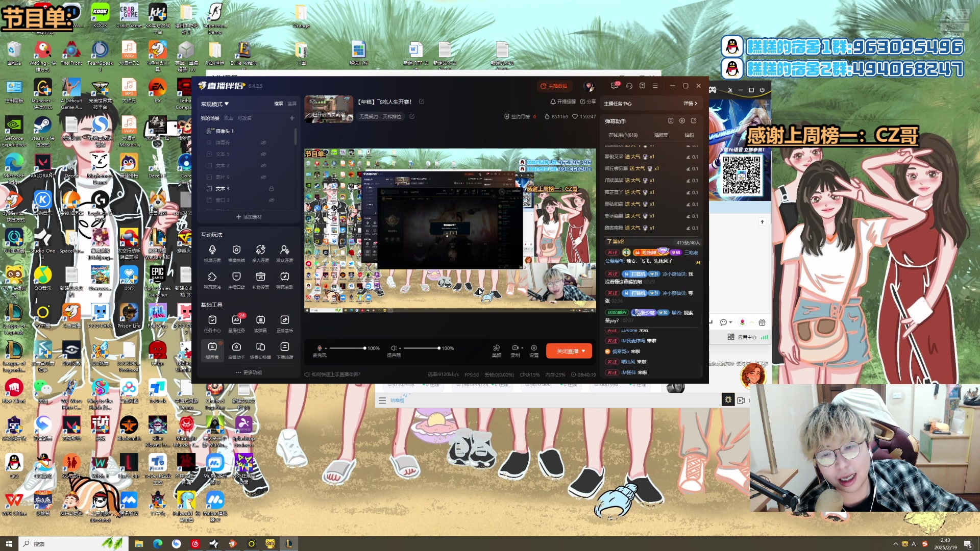Show the hidden 文本 2 source
This screenshot has width=980, height=551.
coord(263,166)
